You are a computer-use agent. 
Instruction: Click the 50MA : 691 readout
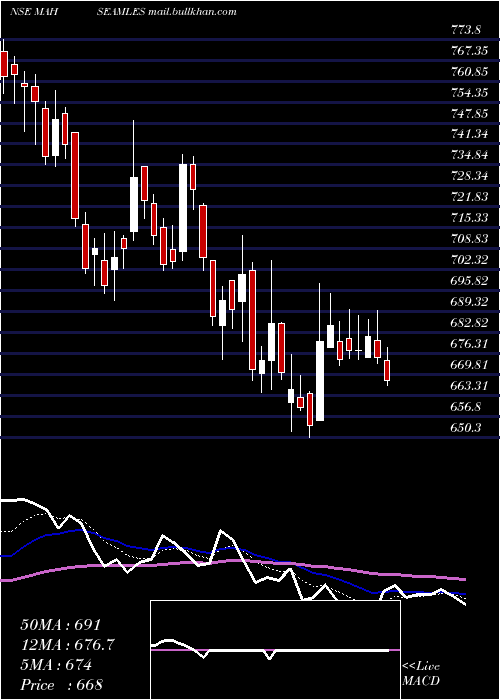tap(61, 625)
